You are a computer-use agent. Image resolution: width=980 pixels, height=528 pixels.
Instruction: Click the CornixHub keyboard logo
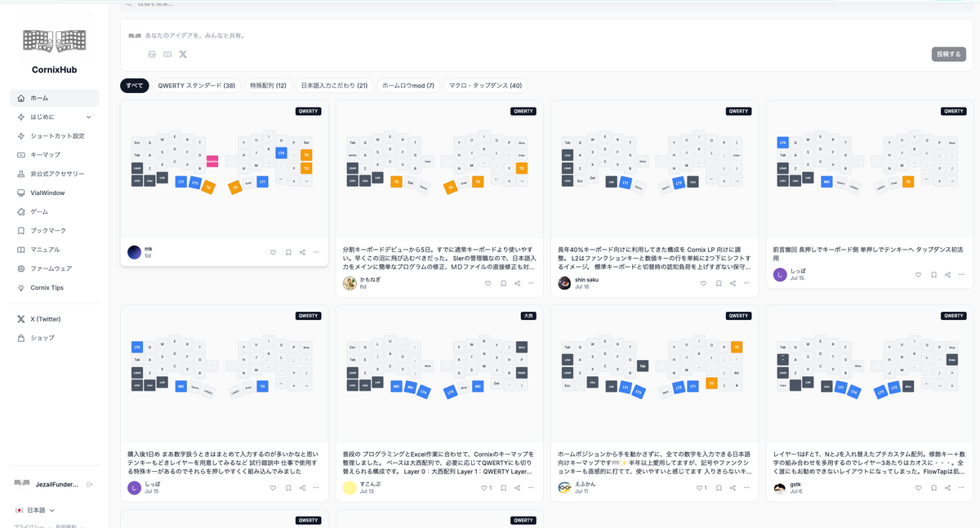(x=55, y=40)
